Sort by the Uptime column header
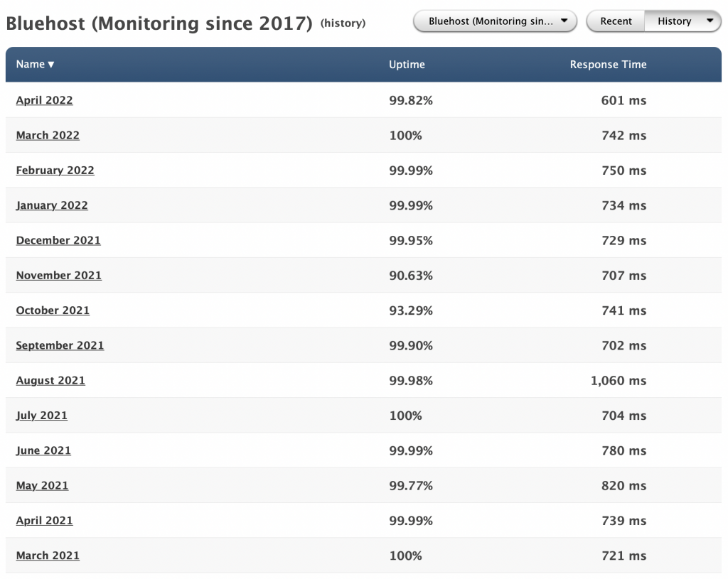The width and height of the screenshot is (728, 579). pos(407,65)
